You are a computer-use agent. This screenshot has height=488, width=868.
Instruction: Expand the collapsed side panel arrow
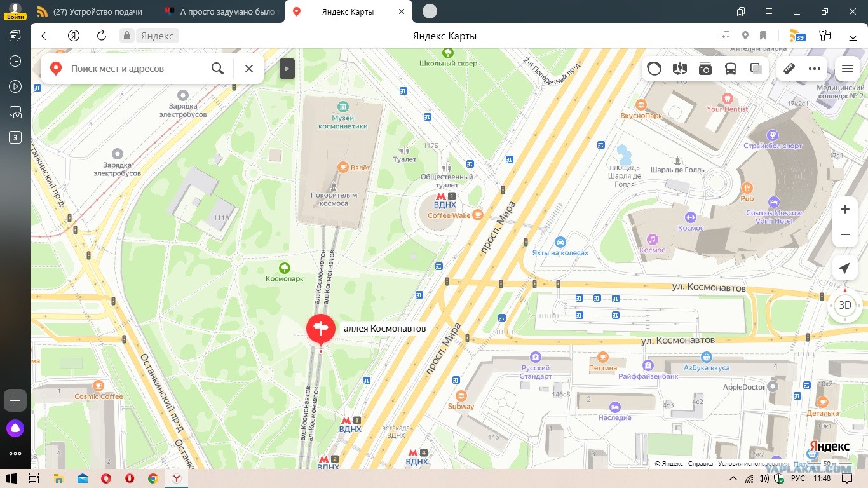(x=287, y=69)
